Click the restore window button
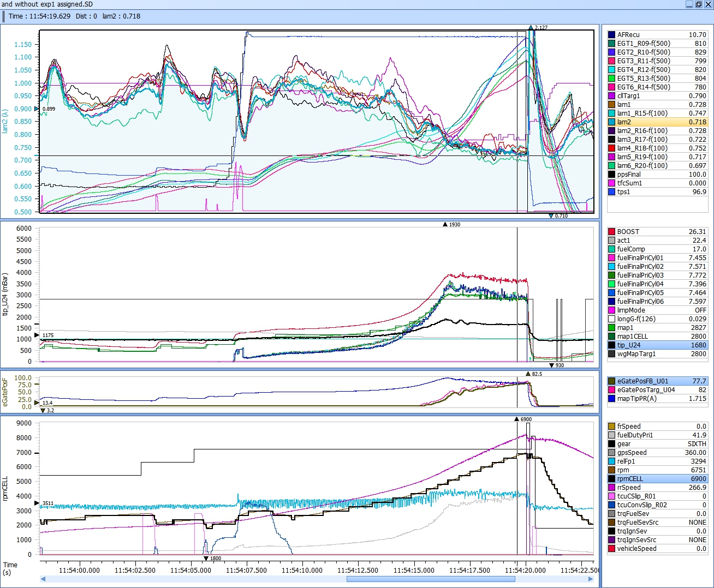This screenshot has height=588, width=714. [x=698, y=4]
